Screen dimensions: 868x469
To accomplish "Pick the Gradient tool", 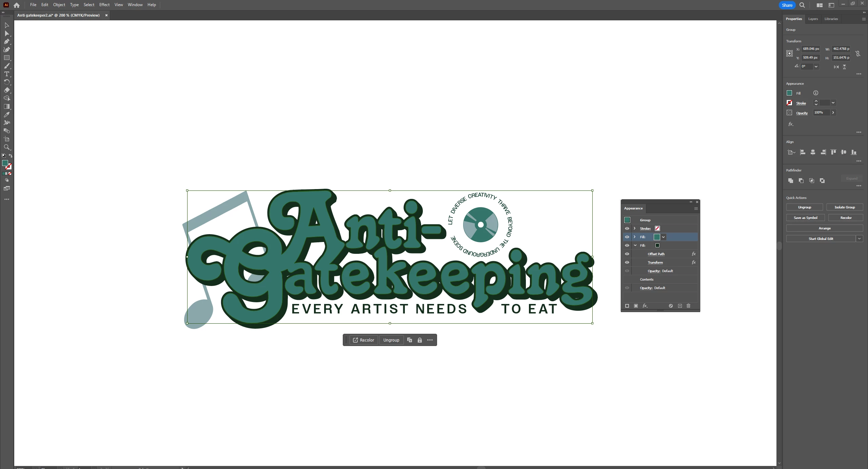I will click(x=6, y=106).
